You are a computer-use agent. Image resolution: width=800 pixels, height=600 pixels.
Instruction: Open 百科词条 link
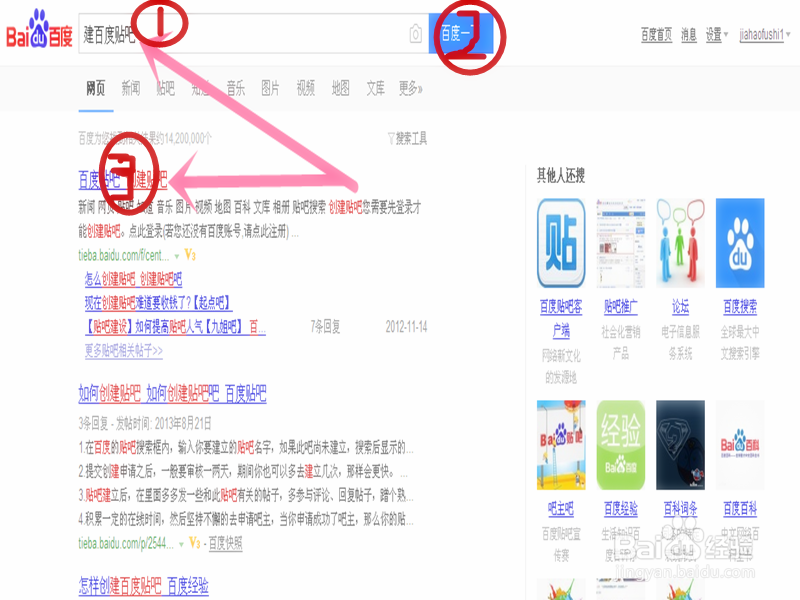(x=680, y=509)
